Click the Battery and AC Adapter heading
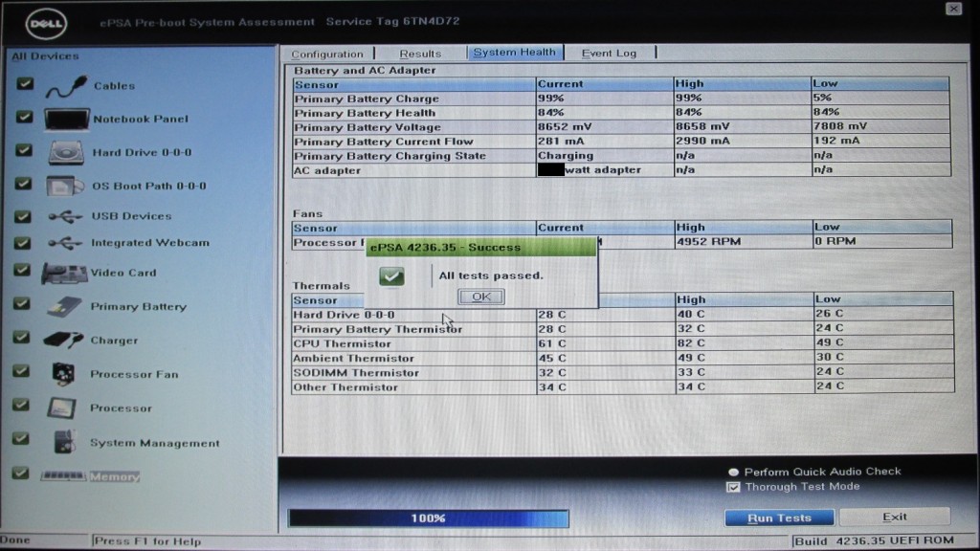The height and width of the screenshot is (551, 980). [x=365, y=70]
